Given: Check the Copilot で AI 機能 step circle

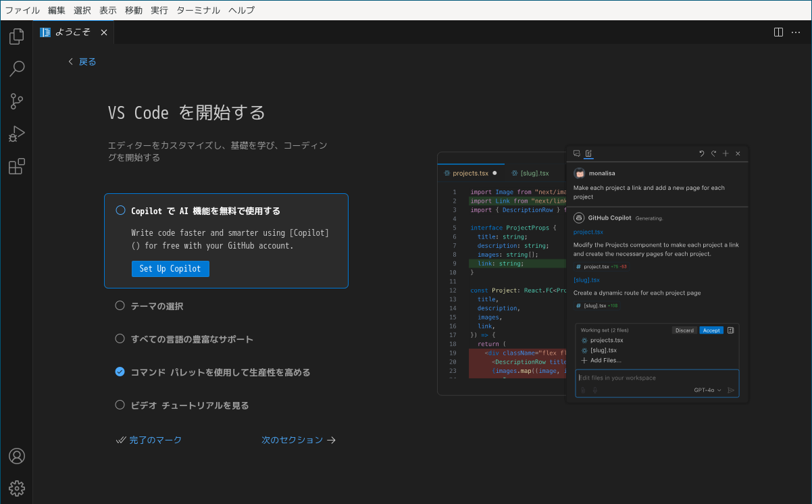Looking at the screenshot, I should click(120, 210).
